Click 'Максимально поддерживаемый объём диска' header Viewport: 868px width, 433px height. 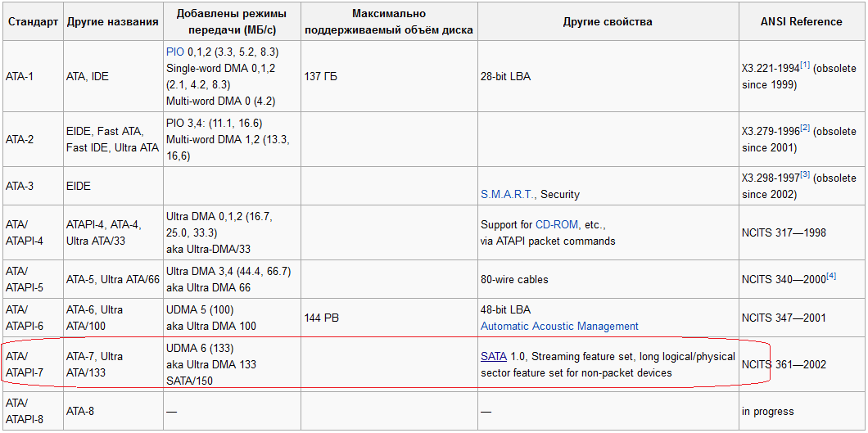tap(389, 21)
